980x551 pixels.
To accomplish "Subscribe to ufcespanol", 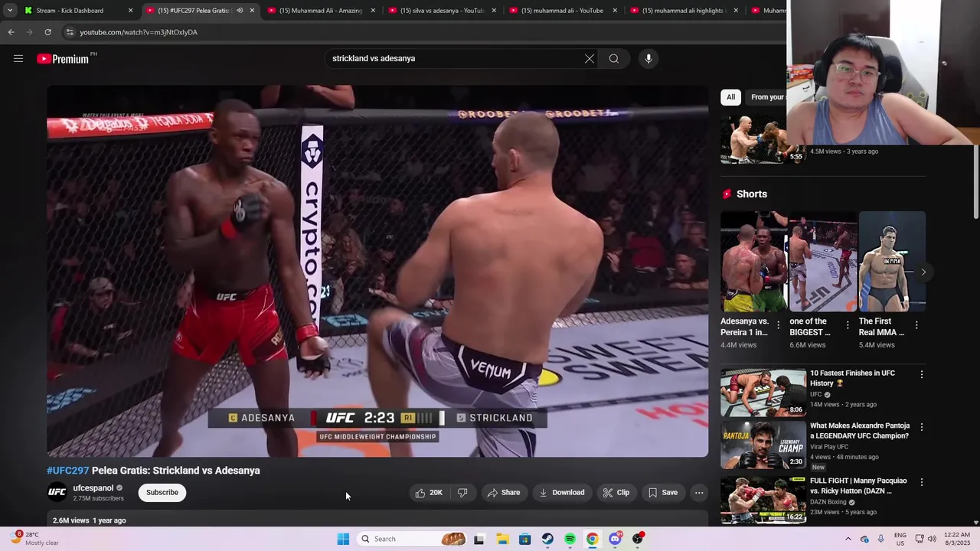I will [x=162, y=493].
